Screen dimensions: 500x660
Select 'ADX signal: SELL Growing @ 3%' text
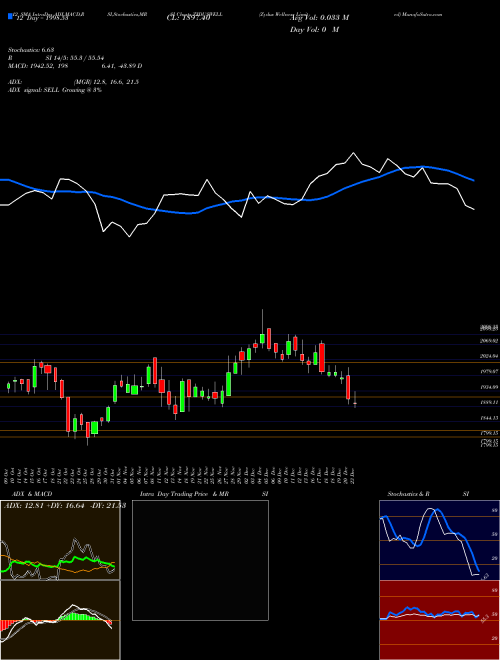(55, 90)
